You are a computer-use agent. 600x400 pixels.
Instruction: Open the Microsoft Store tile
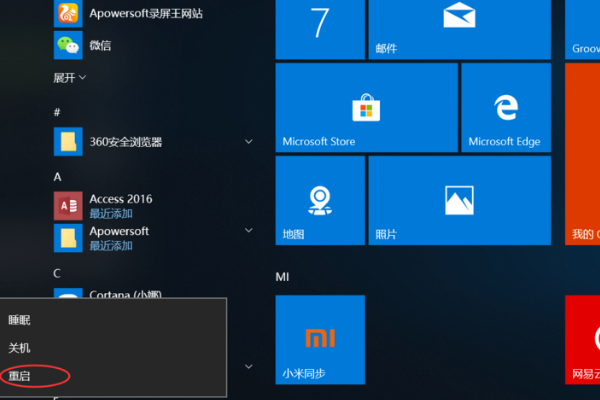pyautogui.click(x=367, y=108)
